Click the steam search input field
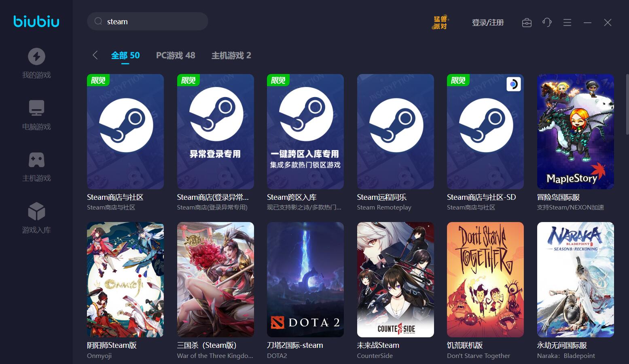 (x=148, y=21)
